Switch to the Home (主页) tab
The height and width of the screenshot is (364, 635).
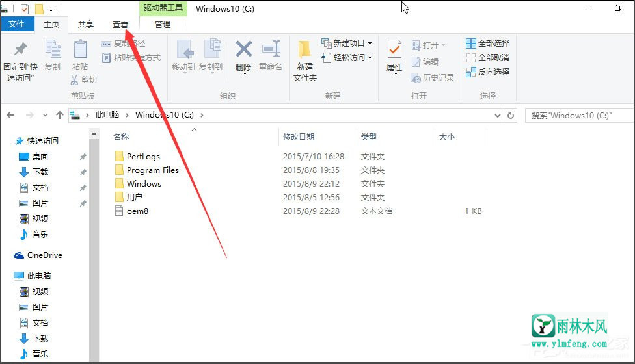[x=51, y=24]
